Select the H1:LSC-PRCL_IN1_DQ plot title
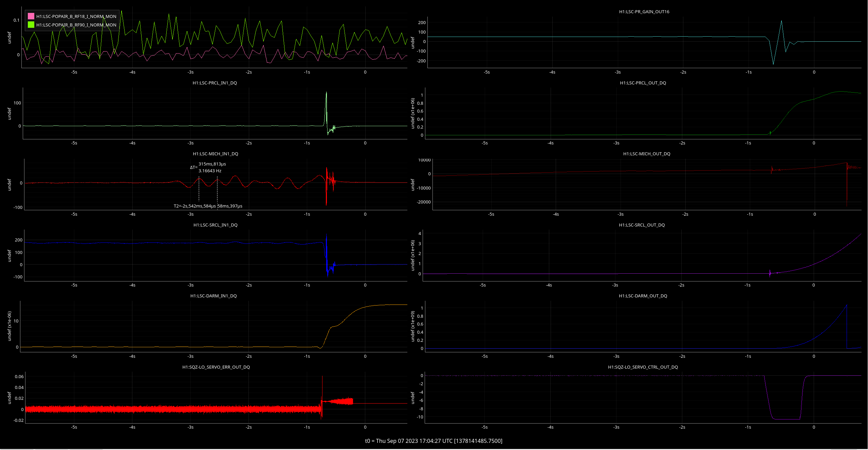Screen dimensions: 868x450 (x=215, y=83)
